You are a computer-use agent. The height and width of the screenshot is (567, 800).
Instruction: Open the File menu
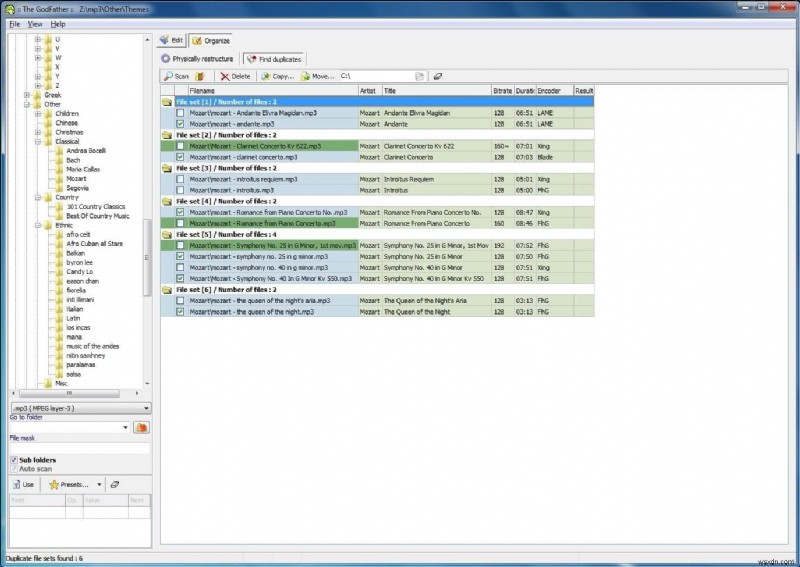pos(15,24)
